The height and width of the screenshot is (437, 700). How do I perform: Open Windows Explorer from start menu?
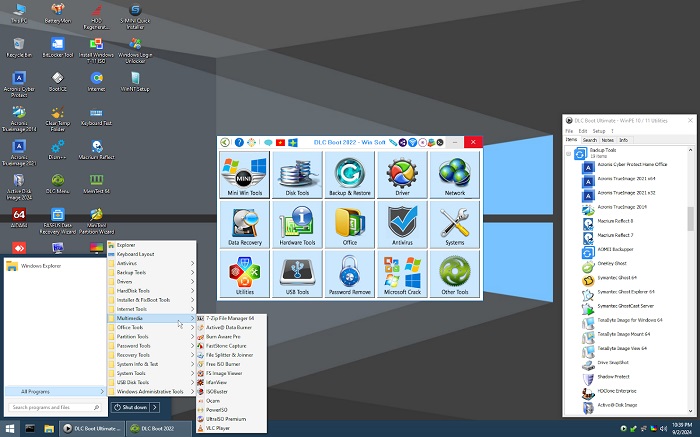[55, 266]
